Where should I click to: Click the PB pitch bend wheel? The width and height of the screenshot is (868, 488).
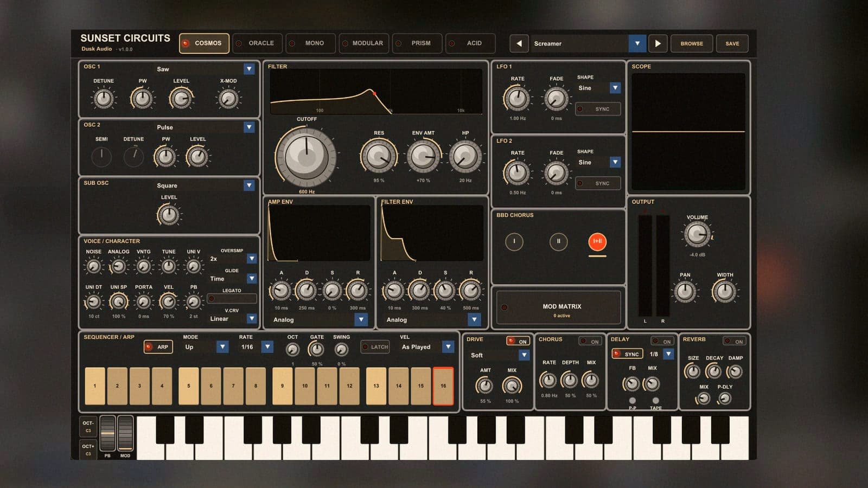pos(107,433)
